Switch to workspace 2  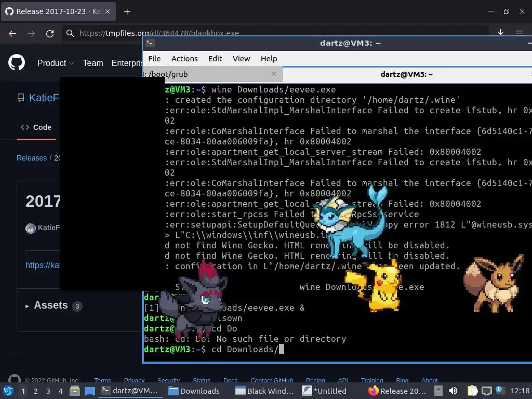[36, 391]
